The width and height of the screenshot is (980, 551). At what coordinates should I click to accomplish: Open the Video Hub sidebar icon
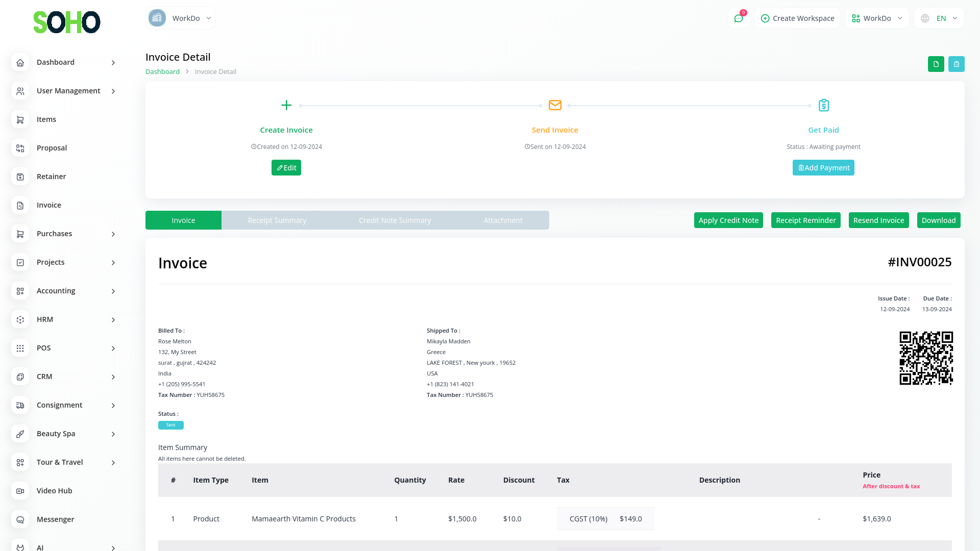click(x=20, y=491)
